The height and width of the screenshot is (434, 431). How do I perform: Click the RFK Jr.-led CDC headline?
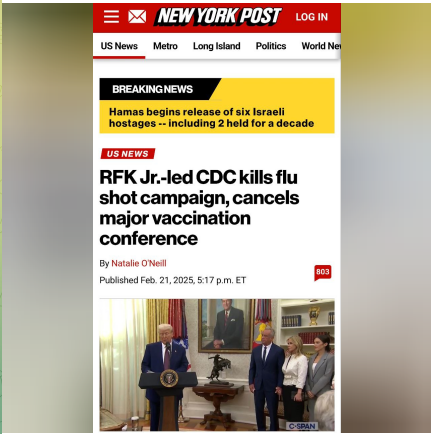pyautogui.click(x=199, y=208)
